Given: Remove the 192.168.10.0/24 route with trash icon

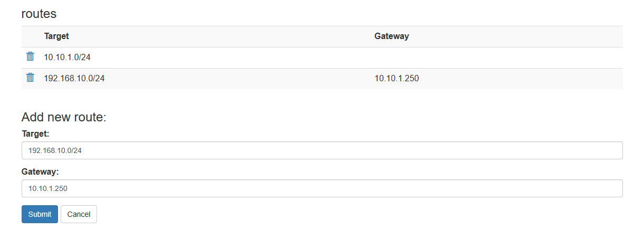Looking at the screenshot, I should (31, 78).
